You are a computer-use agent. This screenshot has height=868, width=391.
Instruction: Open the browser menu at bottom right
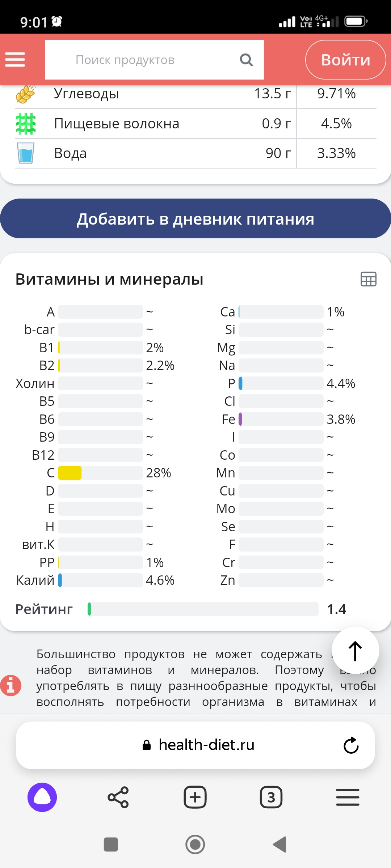click(348, 796)
